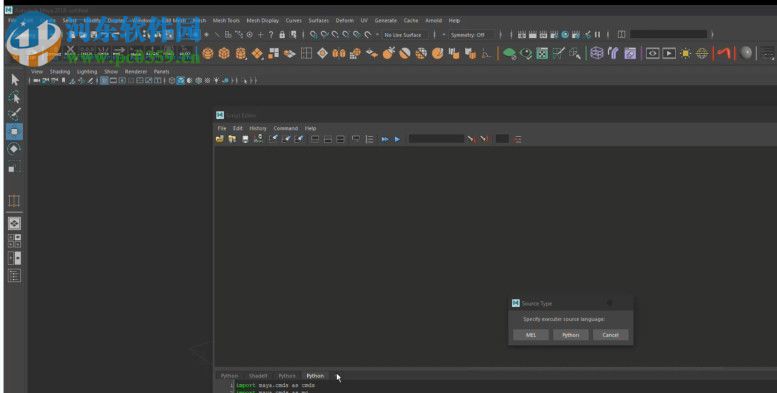Click the green leaf sculpt shelf icon
This screenshot has width=777, height=393.
509,53
